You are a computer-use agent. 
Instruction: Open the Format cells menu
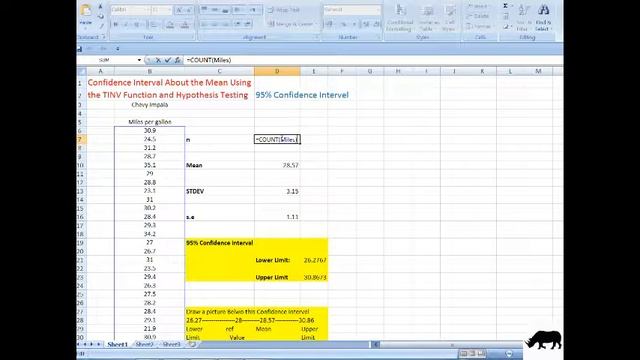click(479, 26)
